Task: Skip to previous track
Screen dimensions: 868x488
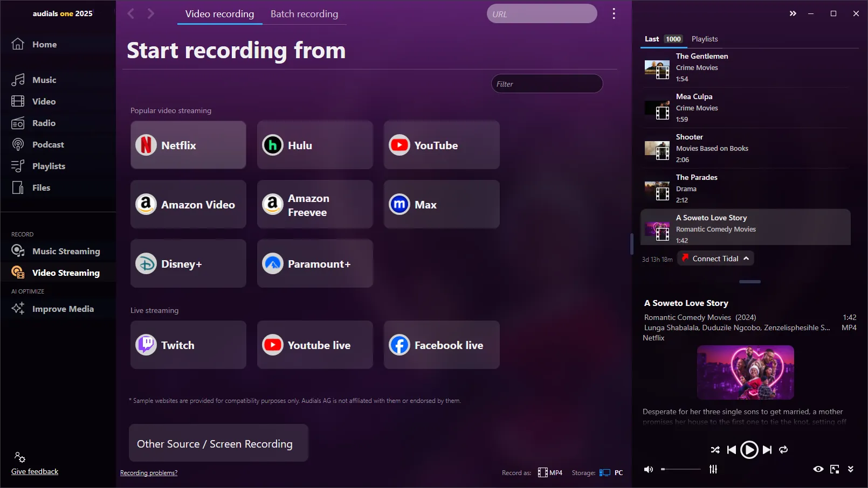Action: 732,450
